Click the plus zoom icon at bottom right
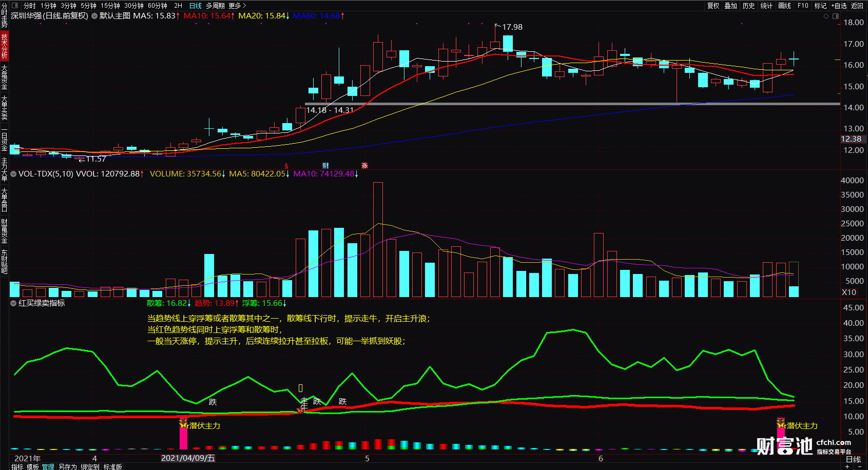 click(x=847, y=466)
